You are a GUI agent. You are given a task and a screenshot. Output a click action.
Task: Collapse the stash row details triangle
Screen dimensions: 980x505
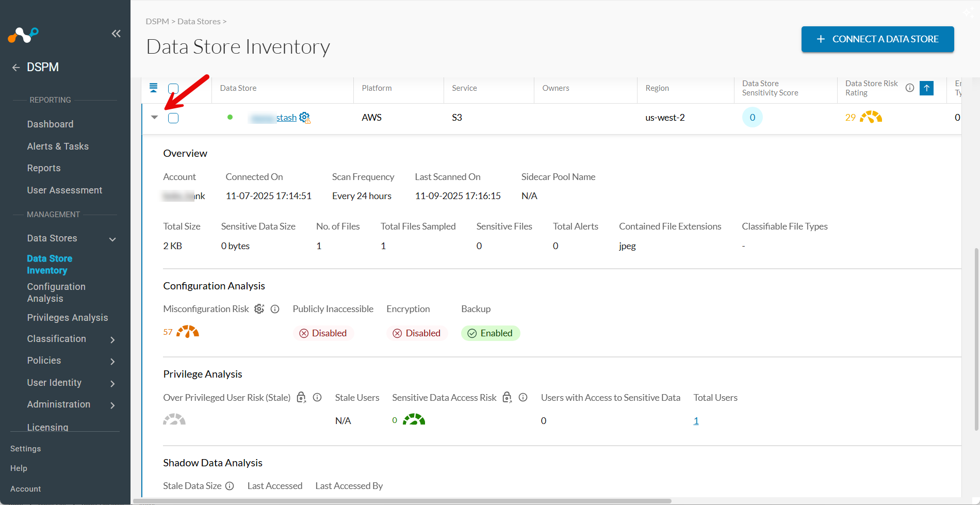tap(154, 118)
